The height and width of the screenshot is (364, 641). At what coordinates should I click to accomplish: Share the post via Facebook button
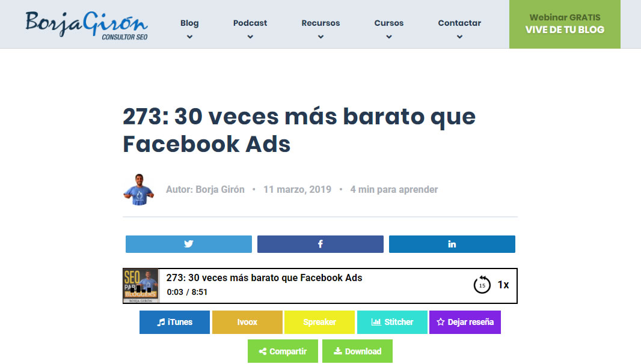coord(320,244)
